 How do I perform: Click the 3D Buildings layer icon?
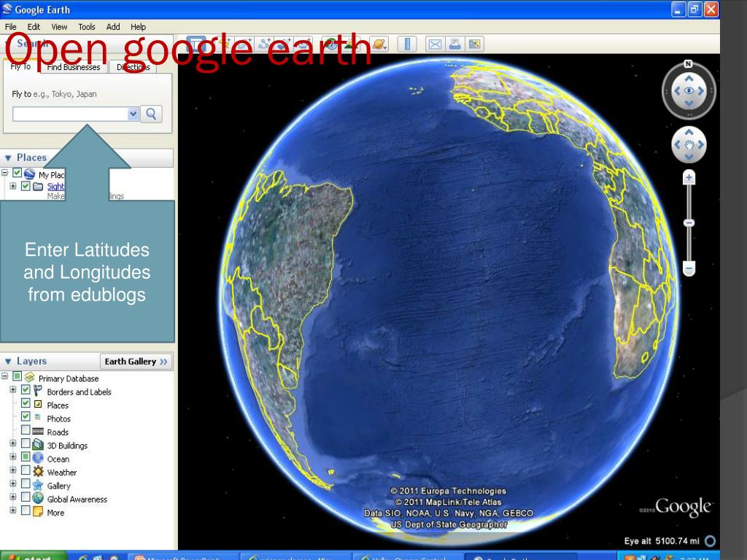coord(38,444)
